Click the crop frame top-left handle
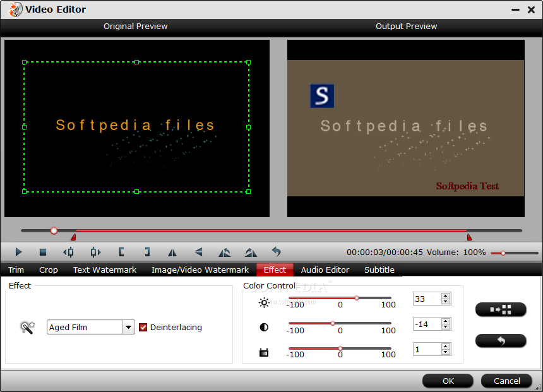The height and width of the screenshot is (392, 543). click(24, 62)
